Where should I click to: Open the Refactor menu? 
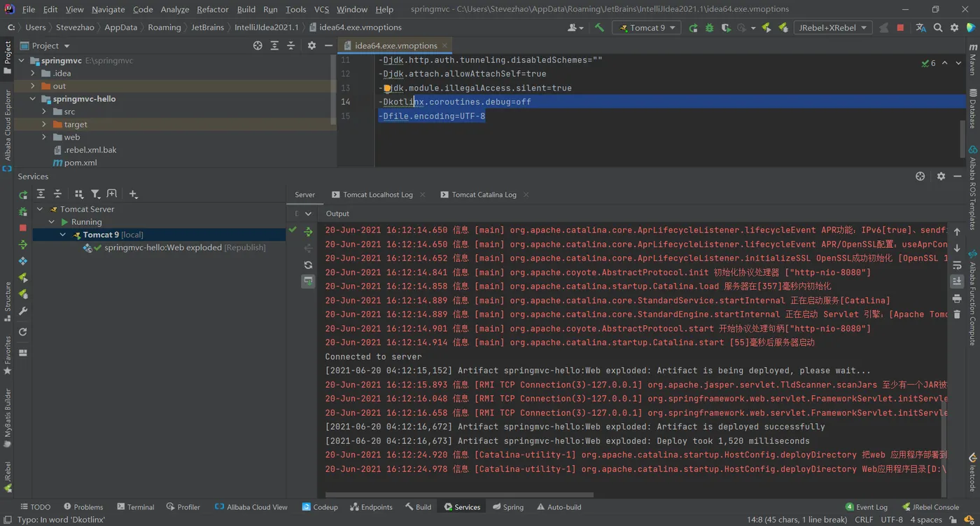pyautogui.click(x=213, y=9)
